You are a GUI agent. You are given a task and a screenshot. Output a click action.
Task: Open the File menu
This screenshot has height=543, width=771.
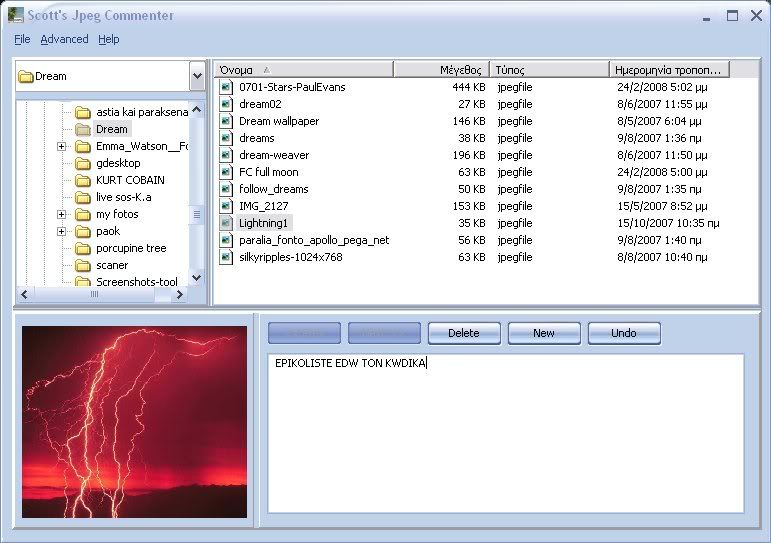pos(22,39)
